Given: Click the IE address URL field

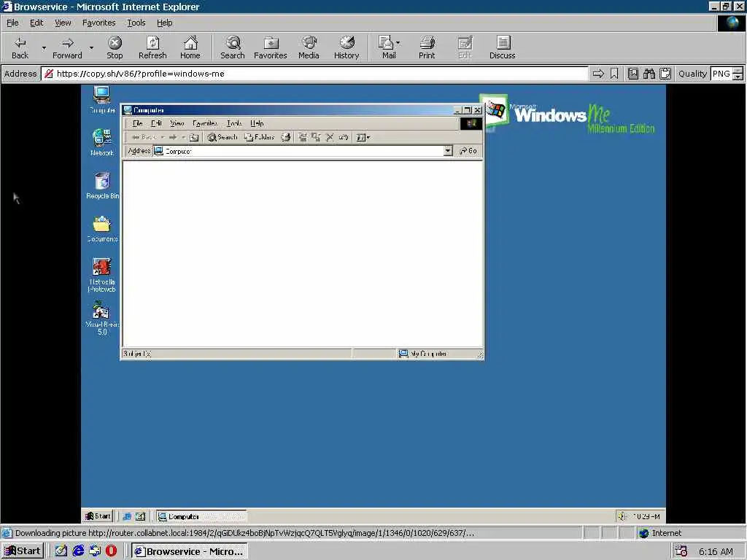Looking at the screenshot, I should [x=315, y=74].
